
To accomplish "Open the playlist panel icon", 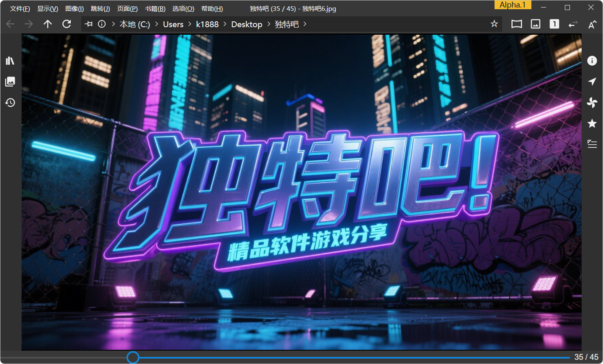I will (592, 144).
